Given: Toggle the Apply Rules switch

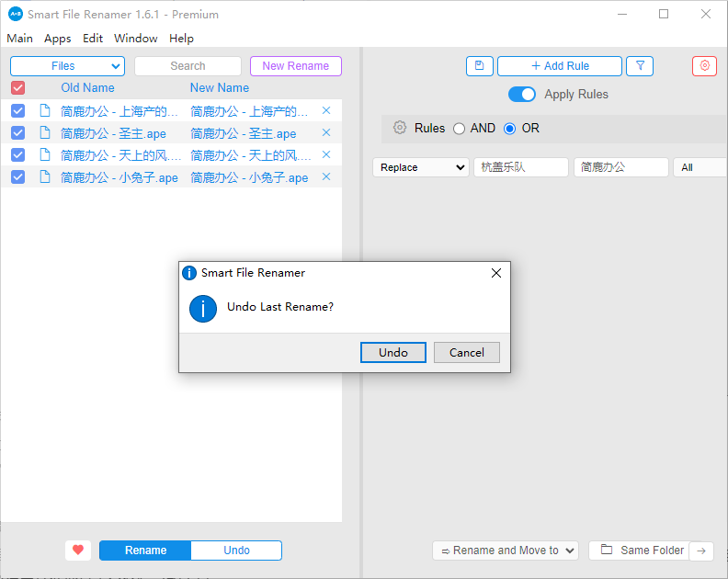Looking at the screenshot, I should coord(522,95).
